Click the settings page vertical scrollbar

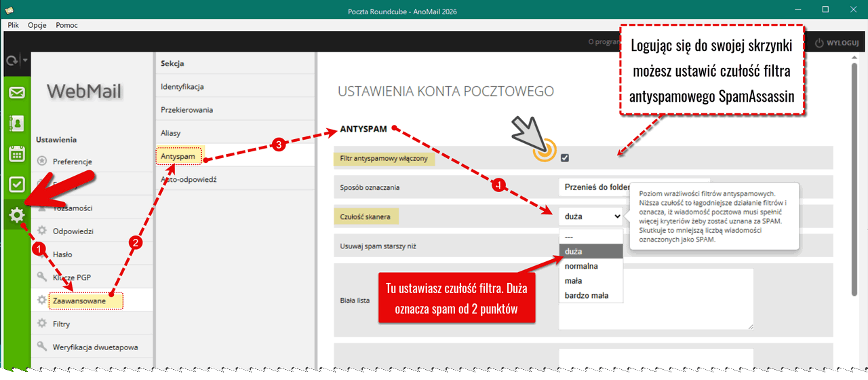854,180
